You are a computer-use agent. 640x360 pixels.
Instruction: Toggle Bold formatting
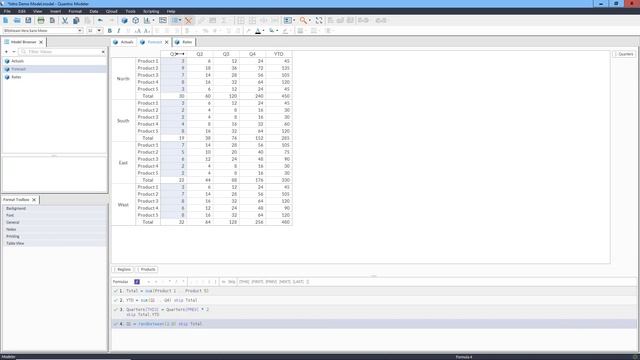click(109, 31)
